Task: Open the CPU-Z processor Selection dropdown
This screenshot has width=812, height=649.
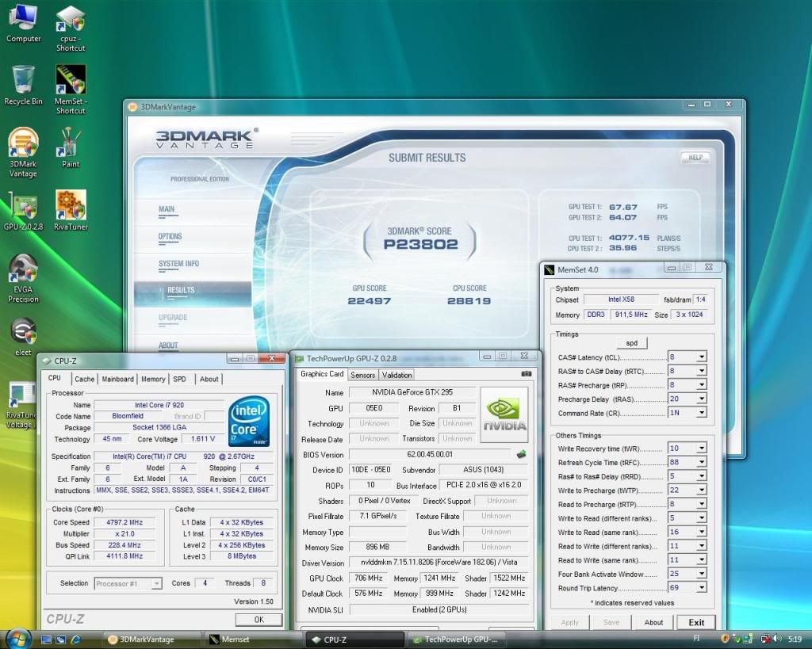Action: pyautogui.click(x=128, y=583)
